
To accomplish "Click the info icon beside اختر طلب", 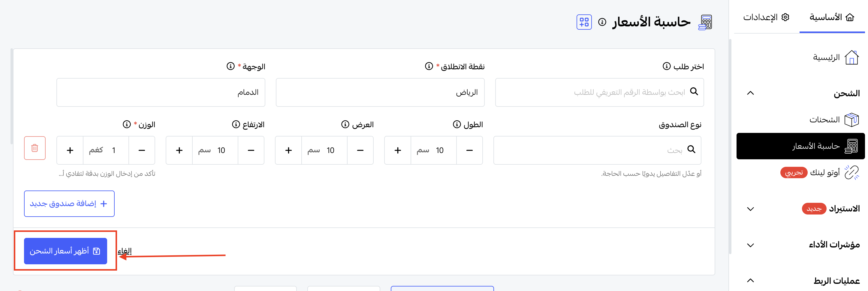I will (x=667, y=66).
